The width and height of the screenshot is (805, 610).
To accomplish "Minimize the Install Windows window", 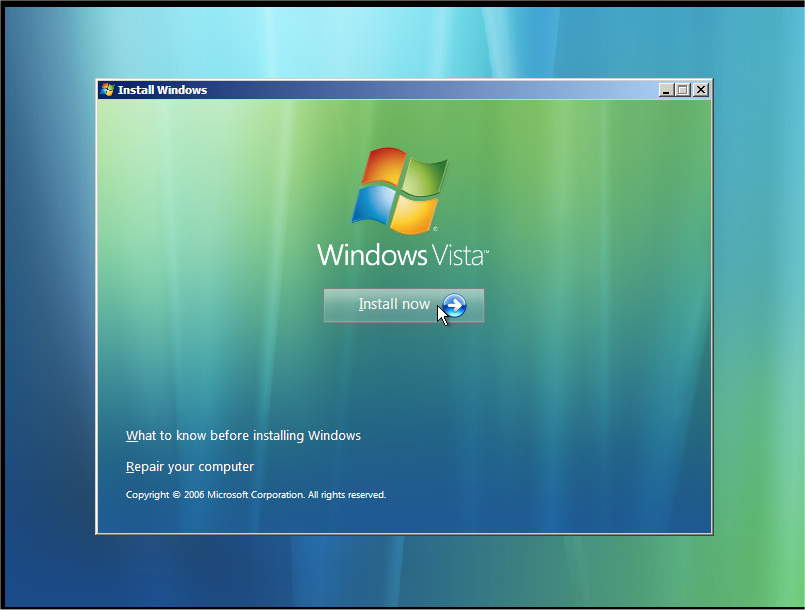I will (666, 90).
